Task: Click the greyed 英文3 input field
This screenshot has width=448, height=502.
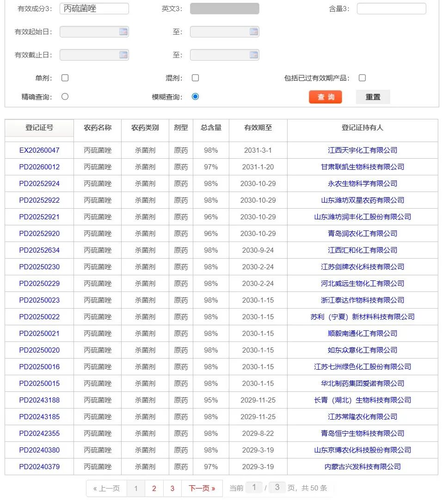Action: 225,9
